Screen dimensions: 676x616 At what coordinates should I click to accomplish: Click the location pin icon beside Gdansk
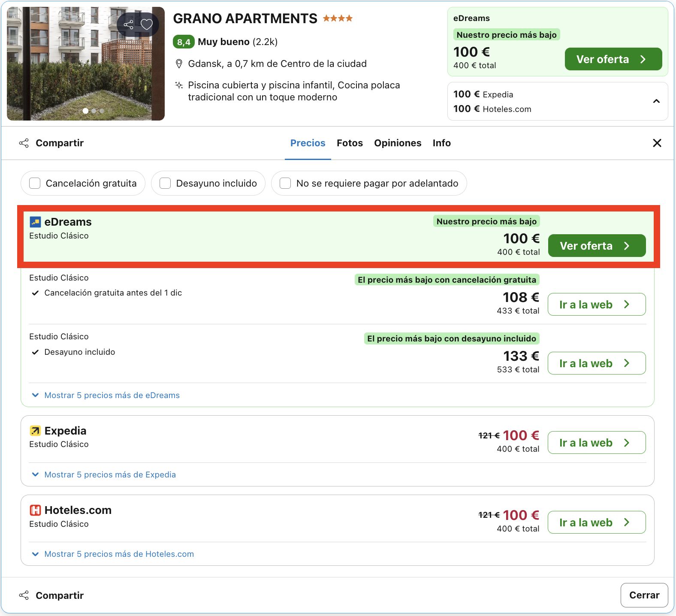coord(179,64)
